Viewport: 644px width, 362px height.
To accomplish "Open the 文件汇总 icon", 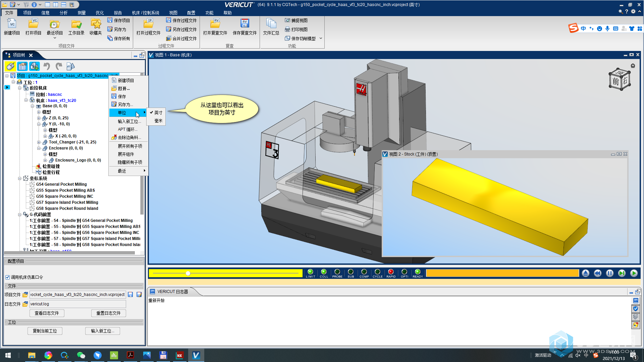I will tap(271, 27).
